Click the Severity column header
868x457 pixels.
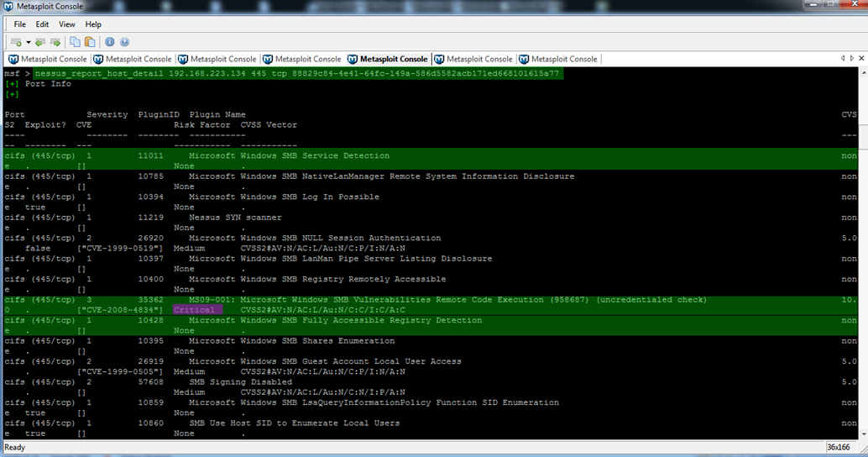107,114
